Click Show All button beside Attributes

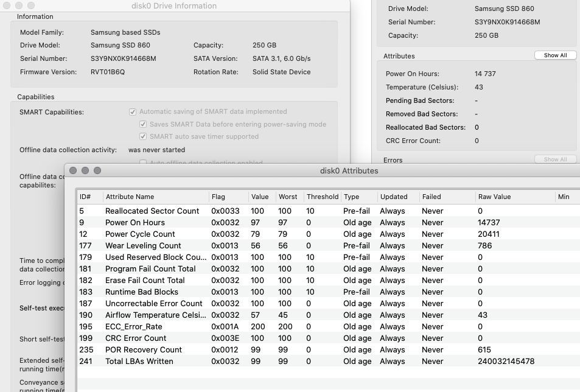[555, 55]
